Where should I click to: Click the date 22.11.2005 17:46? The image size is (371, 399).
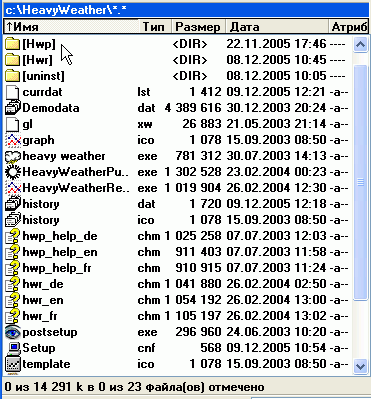pos(276,44)
